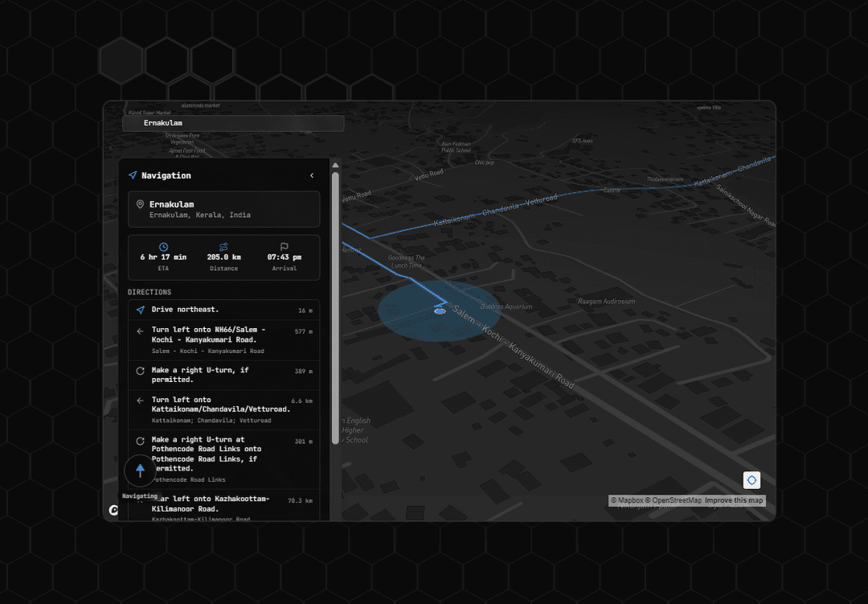
Task: Click the route icon above Distance
Action: coord(223,247)
